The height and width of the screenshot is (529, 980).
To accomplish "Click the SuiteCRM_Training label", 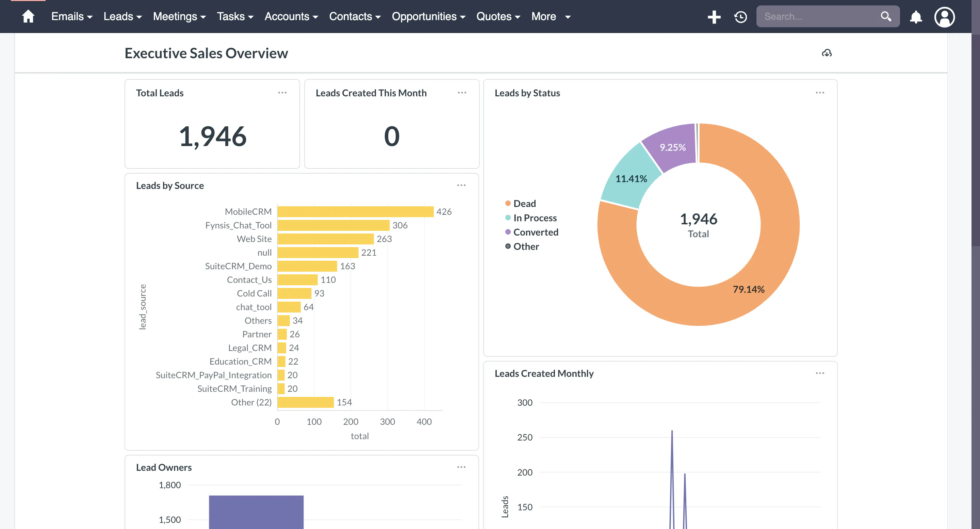I will point(234,388).
